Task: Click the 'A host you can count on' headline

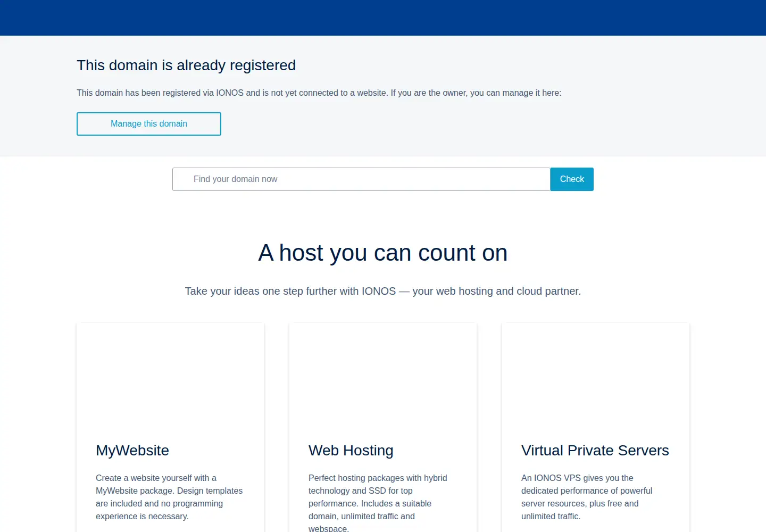Action: (383, 253)
